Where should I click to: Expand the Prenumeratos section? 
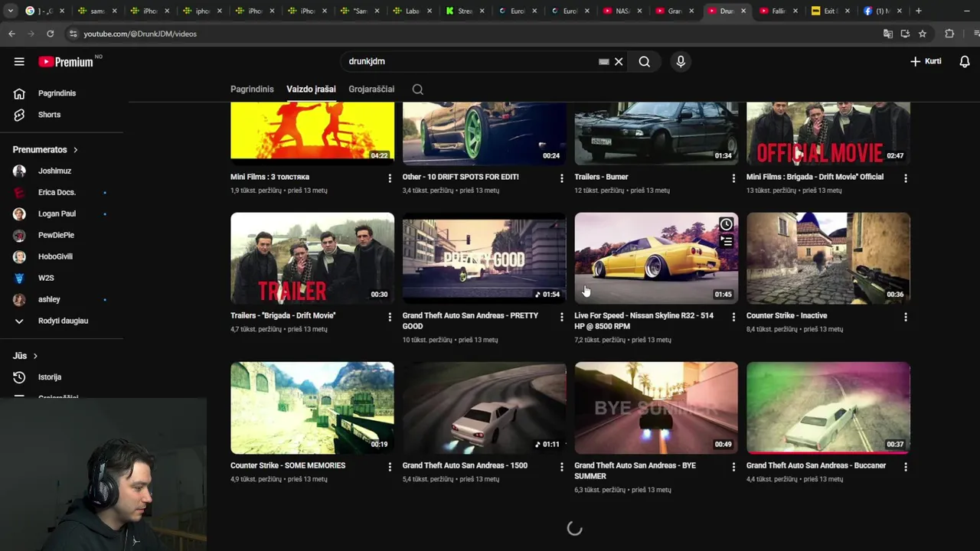(x=46, y=150)
